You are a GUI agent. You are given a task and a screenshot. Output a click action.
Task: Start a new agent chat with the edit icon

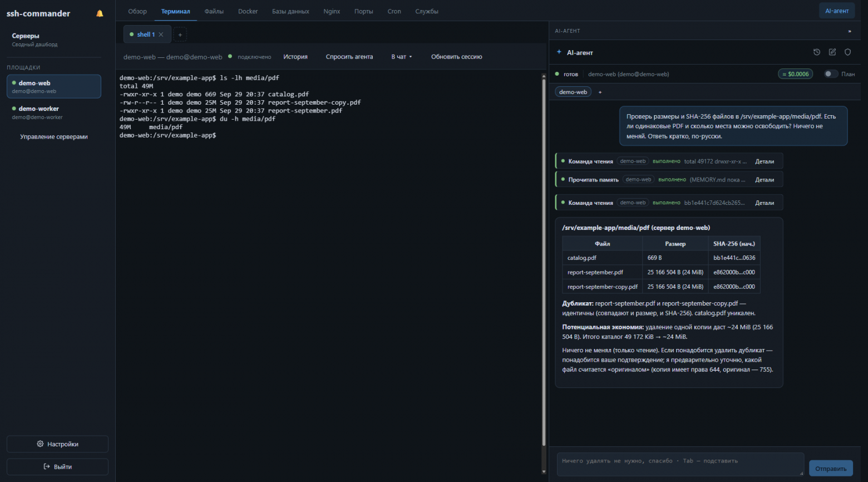[x=832, y=52]
